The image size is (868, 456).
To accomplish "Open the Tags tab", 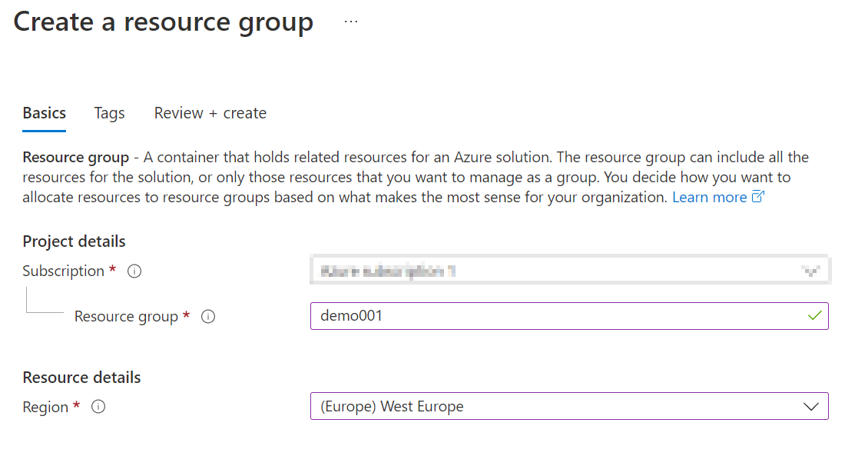I will tap(109, 113).
